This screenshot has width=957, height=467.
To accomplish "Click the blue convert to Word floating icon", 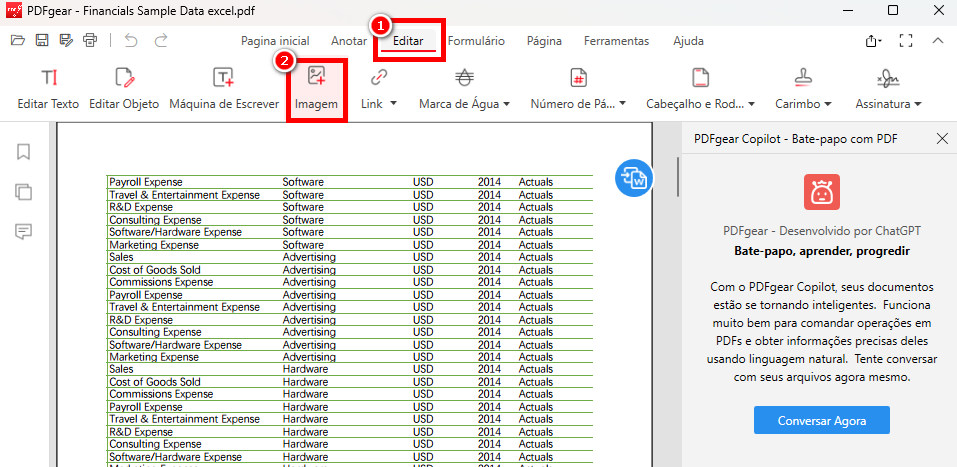I will 634,177.
